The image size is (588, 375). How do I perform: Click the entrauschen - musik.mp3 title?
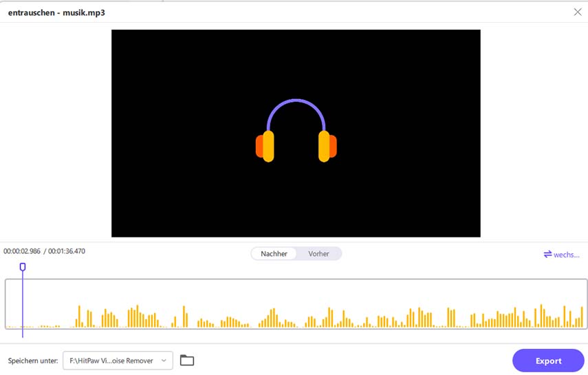pos(56,13)
